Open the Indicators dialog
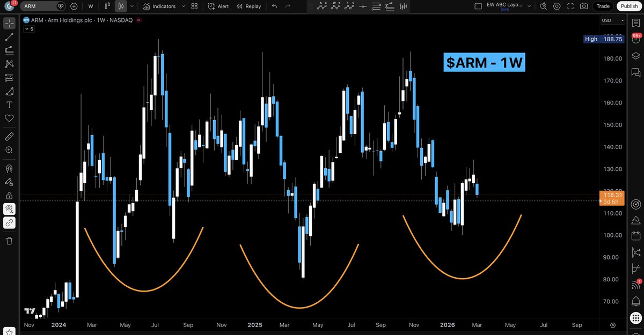644x335 pixels. [159, 6]
